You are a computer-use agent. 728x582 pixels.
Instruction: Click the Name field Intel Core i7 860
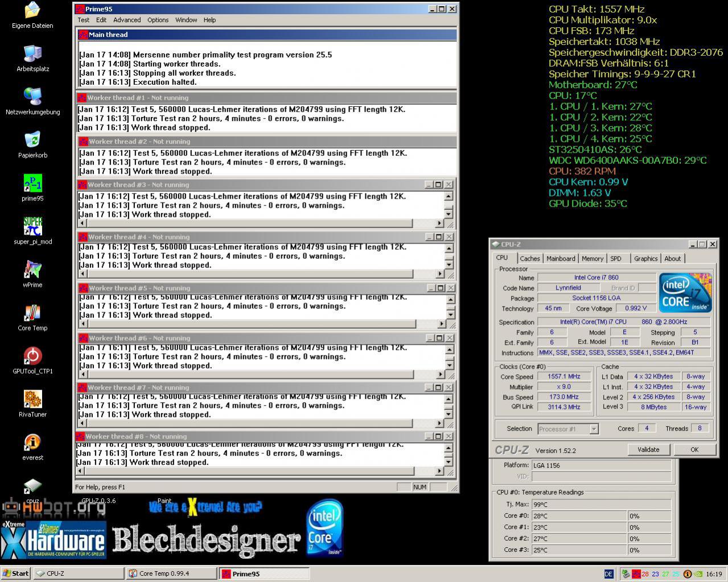tap(596, 278)
